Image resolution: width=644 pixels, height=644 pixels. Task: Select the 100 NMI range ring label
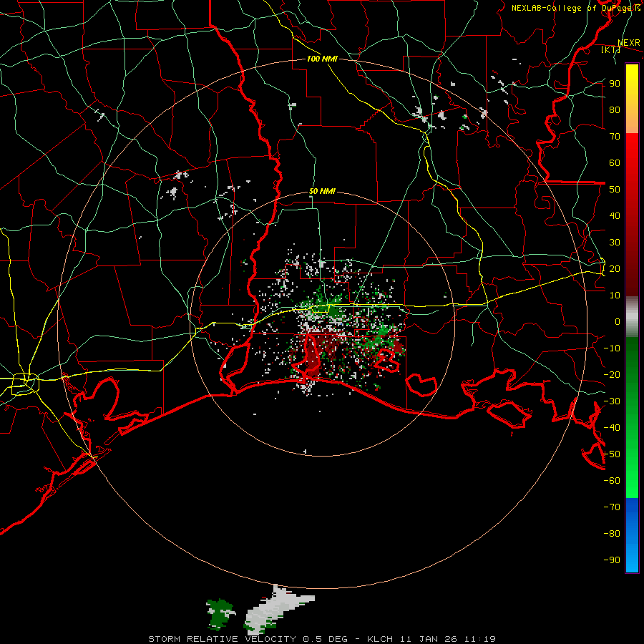coord(322,59)
